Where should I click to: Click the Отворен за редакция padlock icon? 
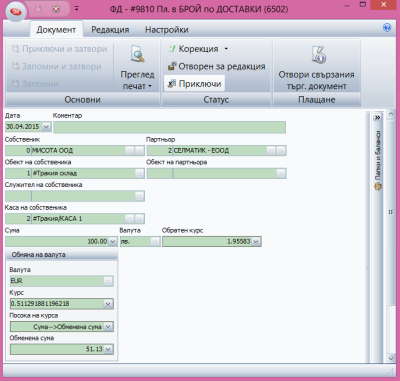point(172,66)
